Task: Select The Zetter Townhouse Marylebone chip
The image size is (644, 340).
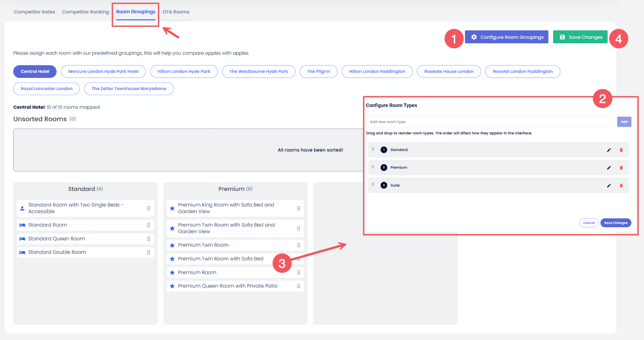Action: [128, 89]
